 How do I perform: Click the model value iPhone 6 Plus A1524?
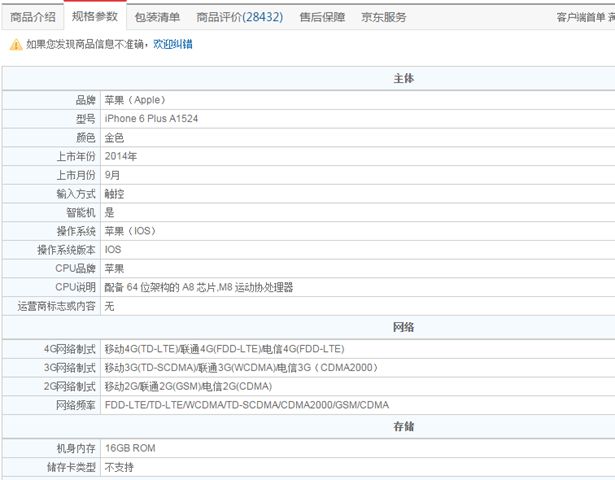151,118
